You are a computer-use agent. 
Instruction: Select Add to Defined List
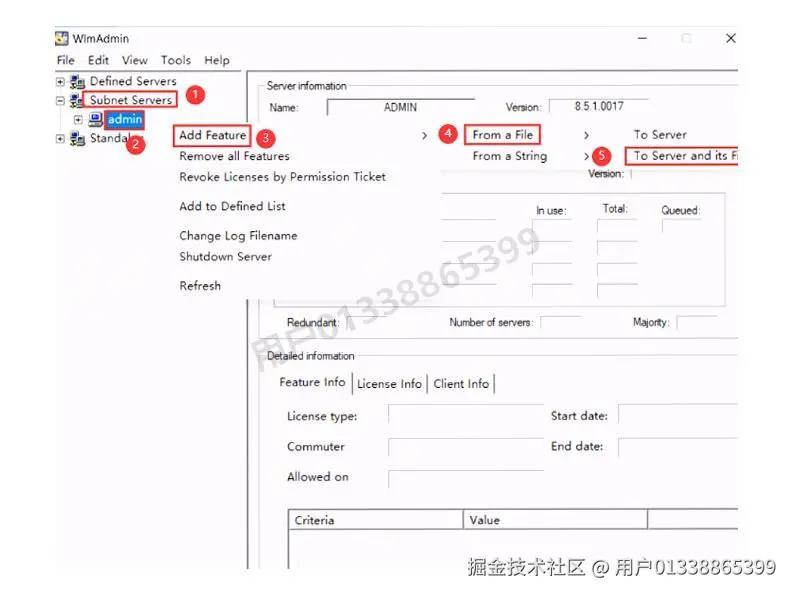pos(232,206)
